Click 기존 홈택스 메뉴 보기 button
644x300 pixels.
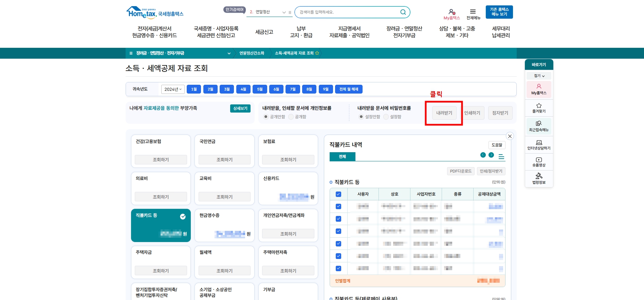pos(499,12)
